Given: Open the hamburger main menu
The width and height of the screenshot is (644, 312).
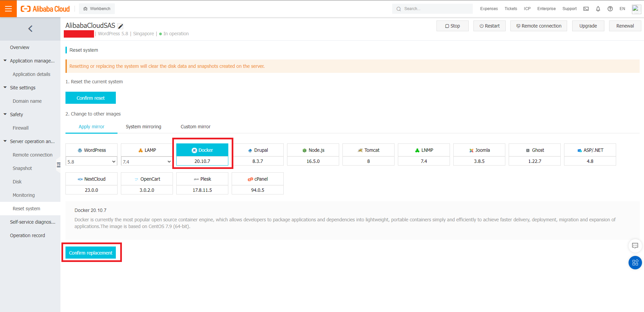Looking at the screenshot, I should click(8, 9).
